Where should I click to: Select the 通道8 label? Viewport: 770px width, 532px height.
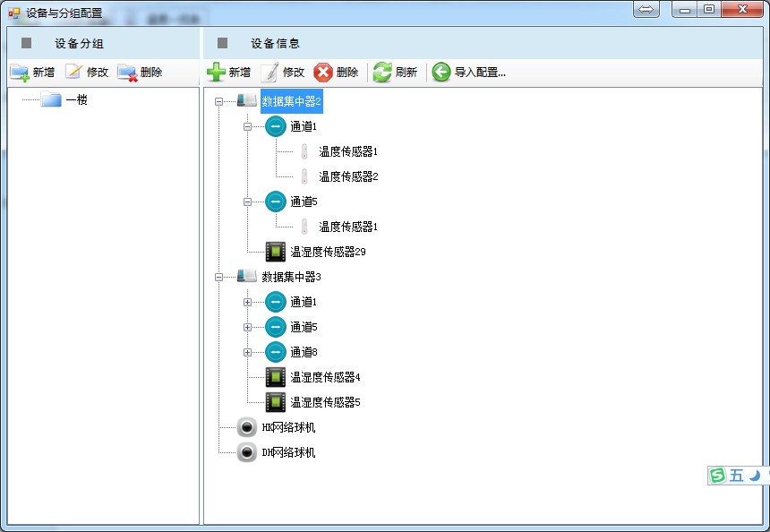pyautogui.click(x=304, y=352)
